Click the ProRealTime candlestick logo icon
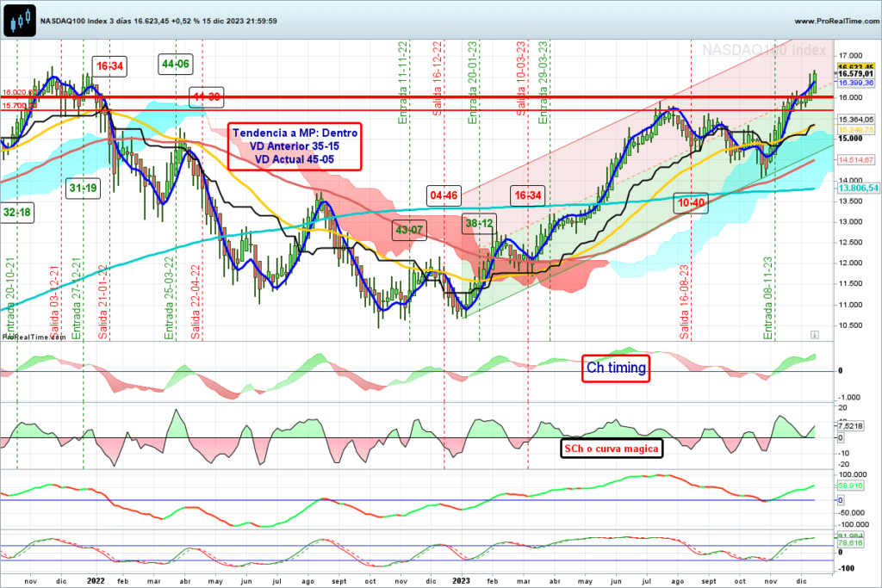This screenshot has width=882, height=588. click(x=20, y=21)
